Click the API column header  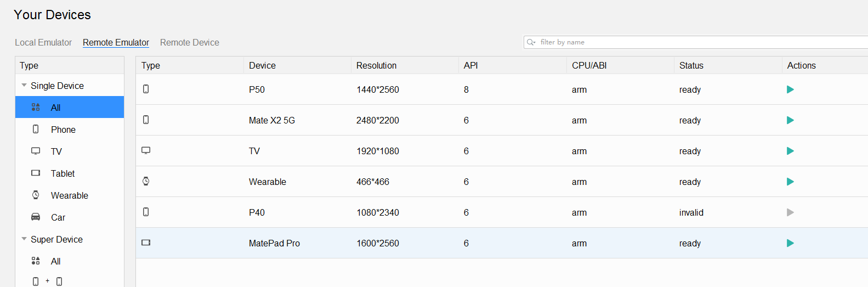coord(470,65)
